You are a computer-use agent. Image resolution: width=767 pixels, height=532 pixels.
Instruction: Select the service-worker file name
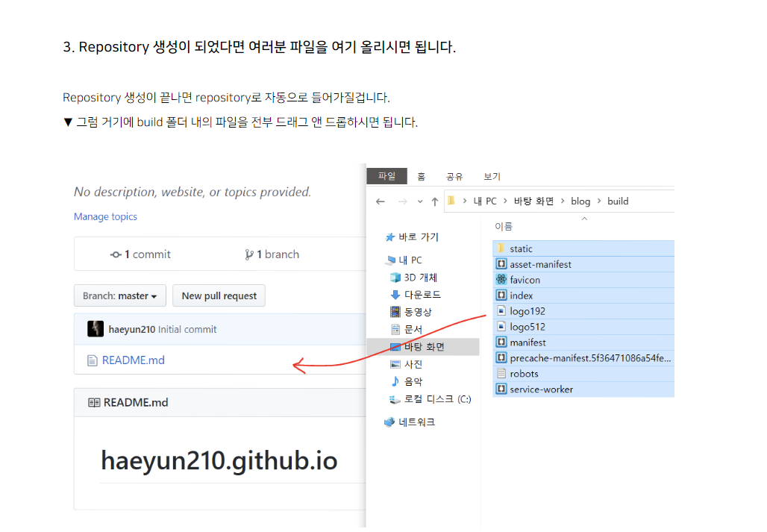(542, 389)
